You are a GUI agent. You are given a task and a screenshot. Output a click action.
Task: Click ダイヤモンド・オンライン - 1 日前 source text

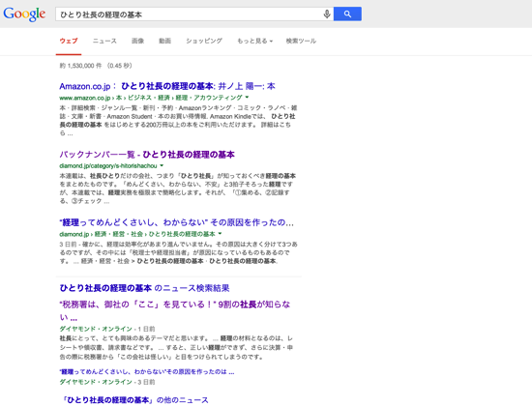point(107,329)
